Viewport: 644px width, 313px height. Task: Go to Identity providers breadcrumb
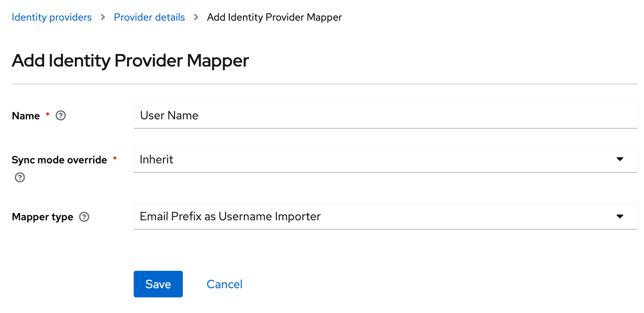(x=52, y=17)
